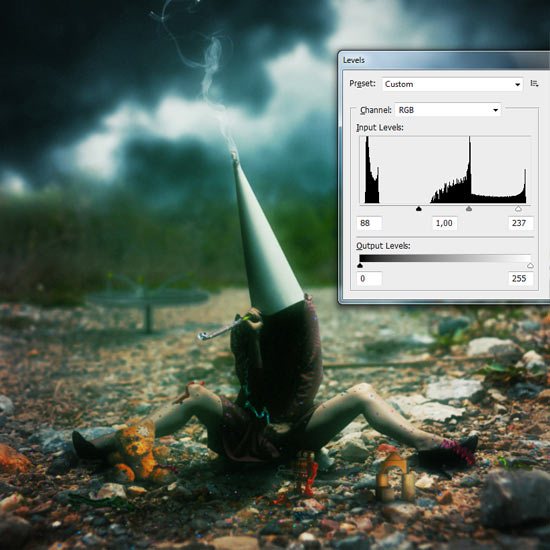Click the Output Levels gradient bar
550x550 pixels.
pos(445,259)
